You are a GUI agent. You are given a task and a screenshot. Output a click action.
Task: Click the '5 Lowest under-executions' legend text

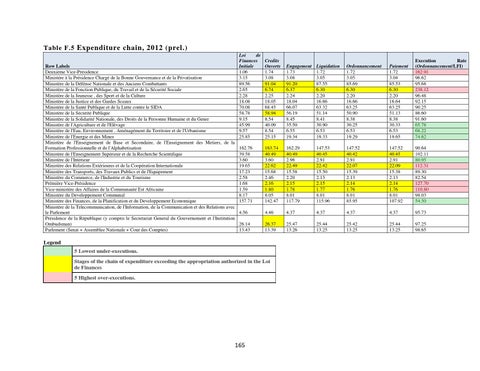106,251
